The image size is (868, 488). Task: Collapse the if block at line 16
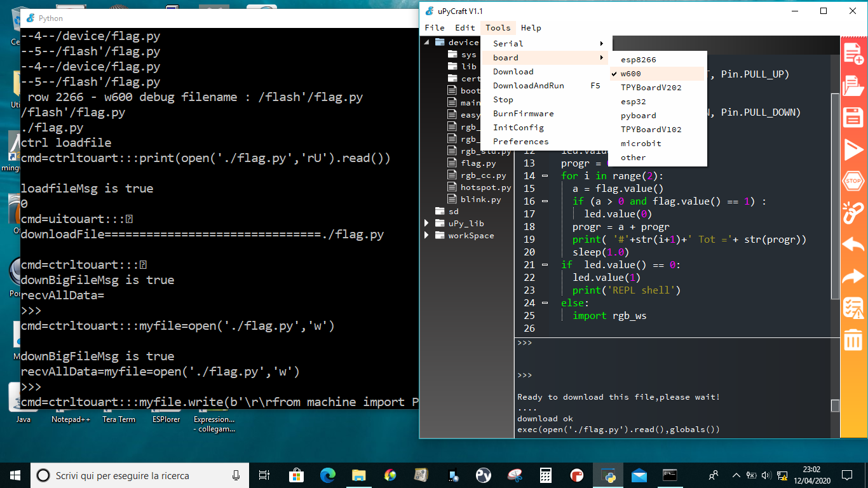(545, 201)
